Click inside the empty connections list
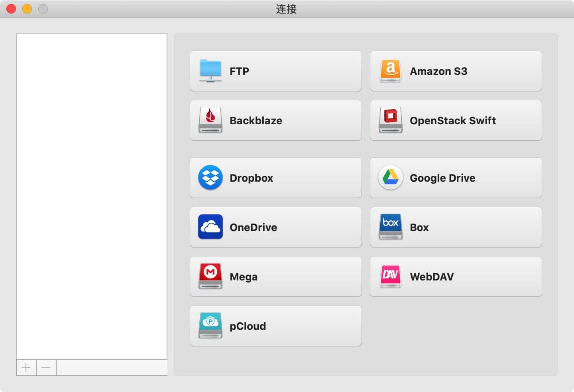The width and height of the screenshot is (574, 392). point(92,197)
